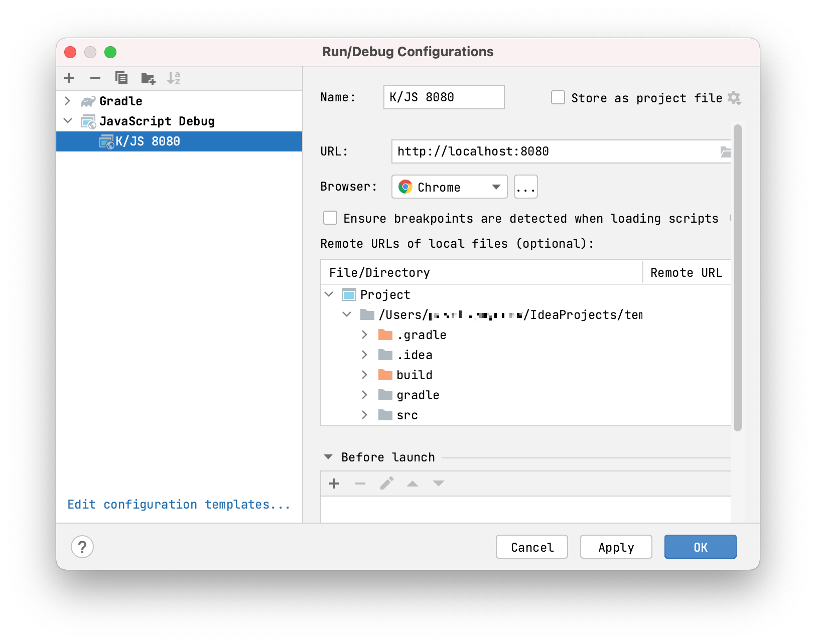The width and height of the screenshot is (816, 644).
Task: Move Before launch task up
Action: coord(413,484)
